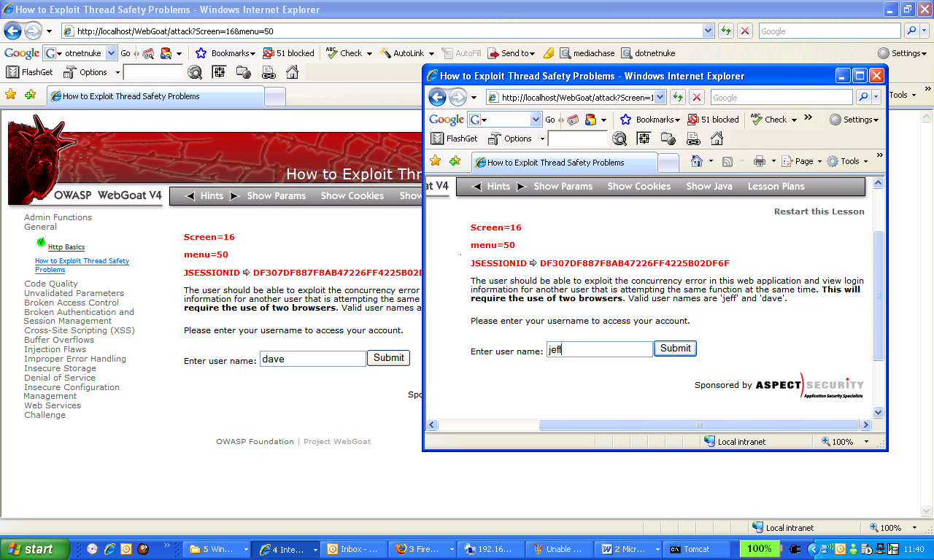The height and width of the screenshot is (560, 934).
Task: Open 'Lesson Plans' in the front window
Action: click(776, 187)
